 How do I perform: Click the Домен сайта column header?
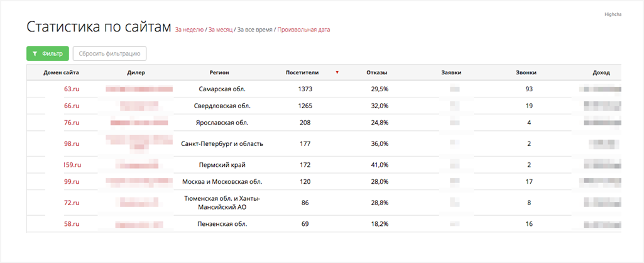pos(61,73)
